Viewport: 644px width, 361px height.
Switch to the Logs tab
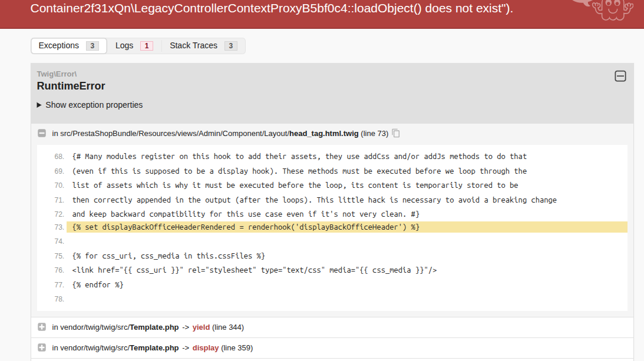point(134,45)
